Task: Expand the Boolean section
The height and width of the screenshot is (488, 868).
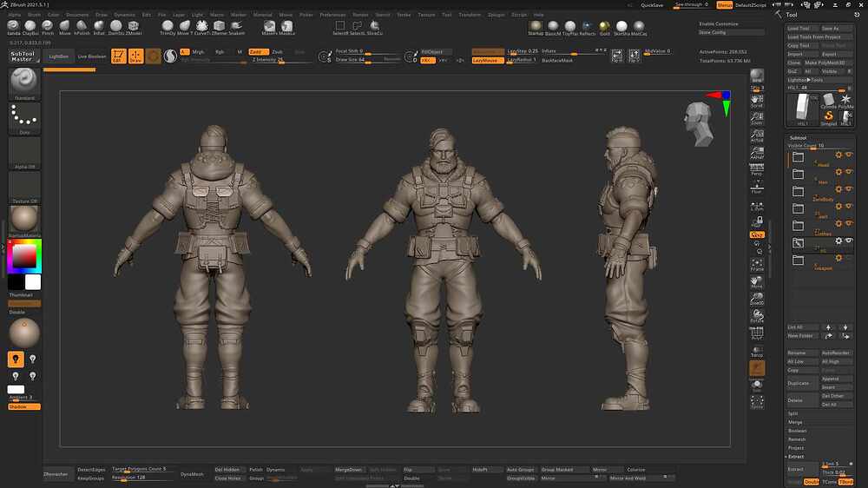Action: (x=797, y=431)
